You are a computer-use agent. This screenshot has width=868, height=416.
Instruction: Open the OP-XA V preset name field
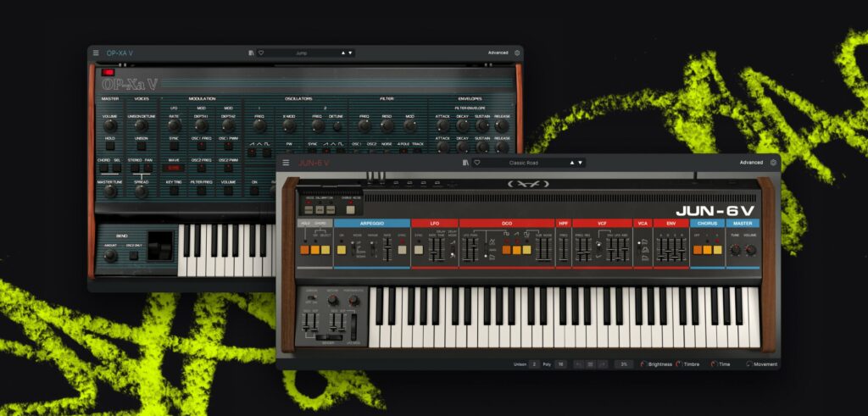pos(302,53)
